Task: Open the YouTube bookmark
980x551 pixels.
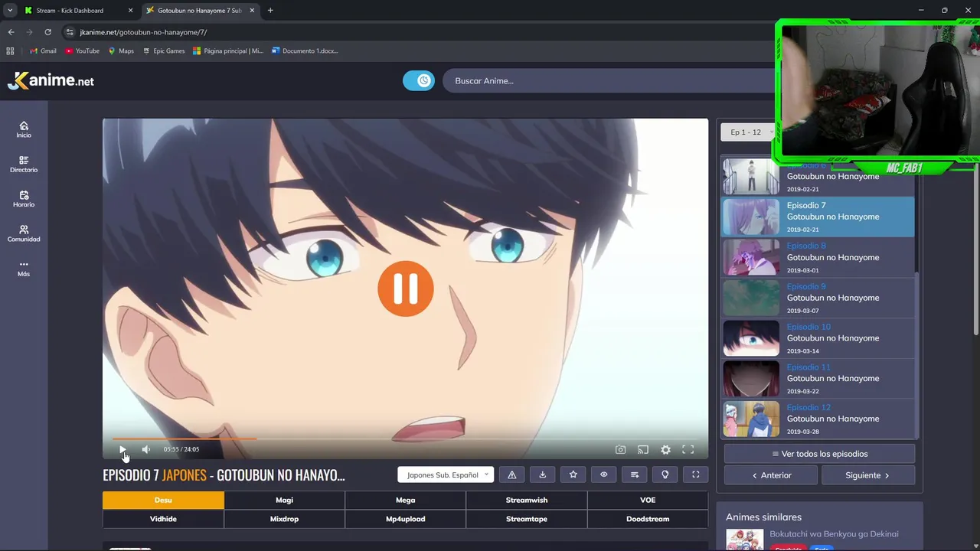Action: 82,51
